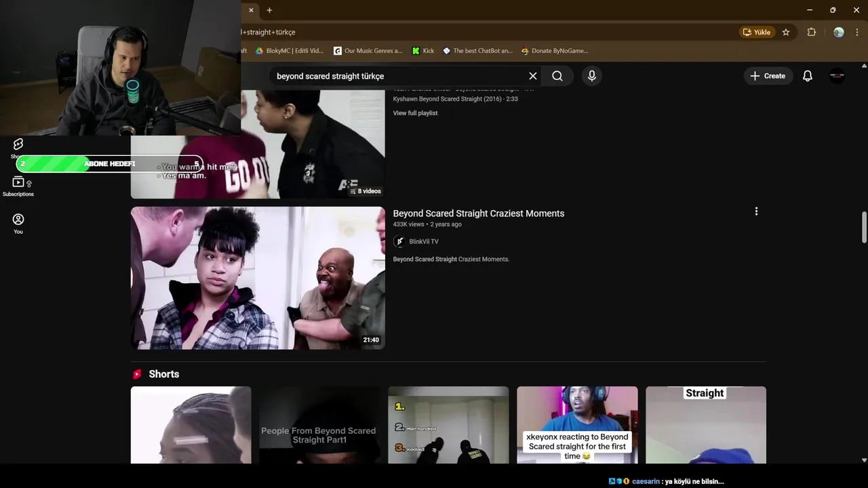Open Donate ByNoGame bookmark
The width and height of the screenshot is (868, 488).
click(x=554, y=51)
